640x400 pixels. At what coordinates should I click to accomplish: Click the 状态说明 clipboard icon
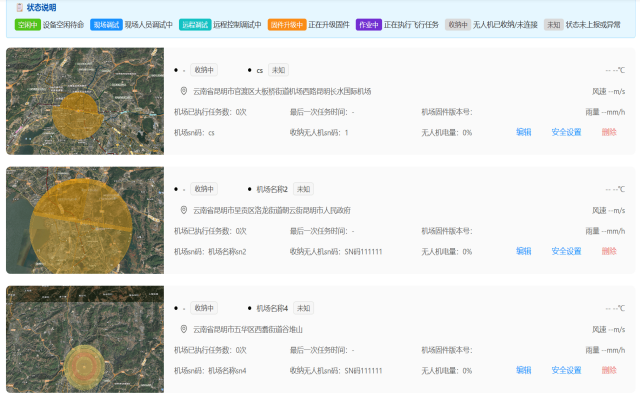coord(19,7)
